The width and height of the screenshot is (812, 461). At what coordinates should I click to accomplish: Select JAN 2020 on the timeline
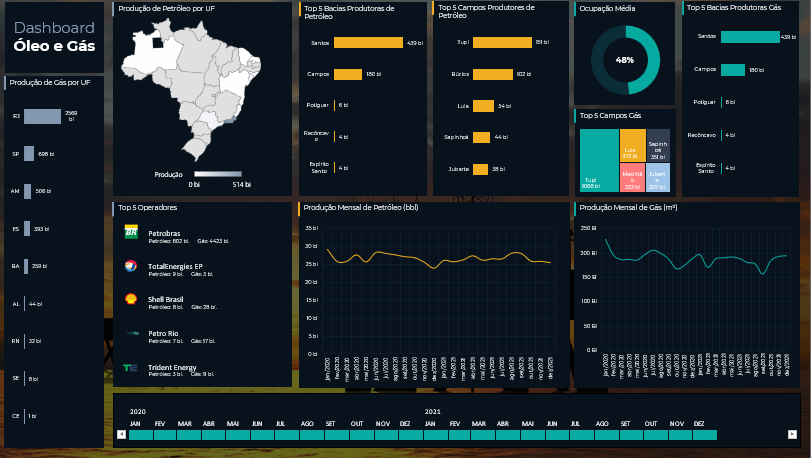tap(140, 435)
